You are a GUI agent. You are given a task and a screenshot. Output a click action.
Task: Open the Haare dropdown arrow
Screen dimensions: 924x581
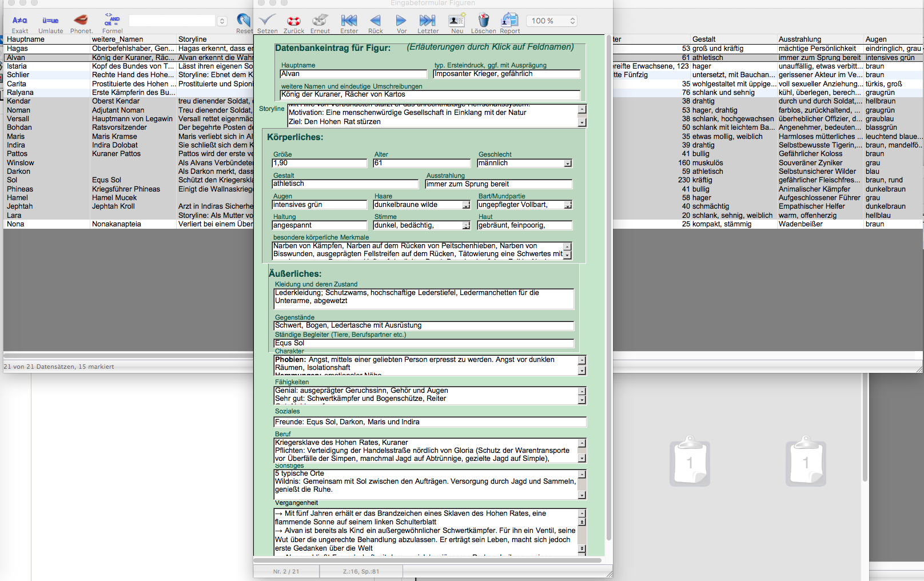pyautogui.click(x=466, y=205)
